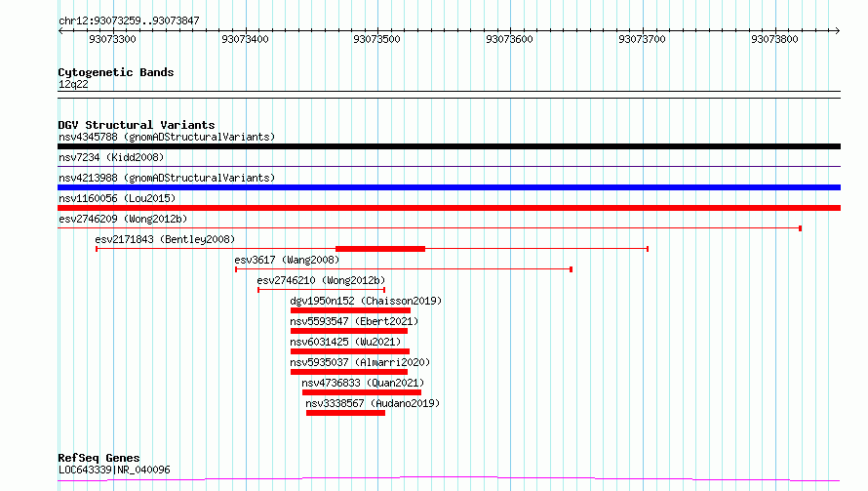This screenshot has height=491, width=868.
Task: Click the RefSeq Genes track heading
Action: coord(99,459)
